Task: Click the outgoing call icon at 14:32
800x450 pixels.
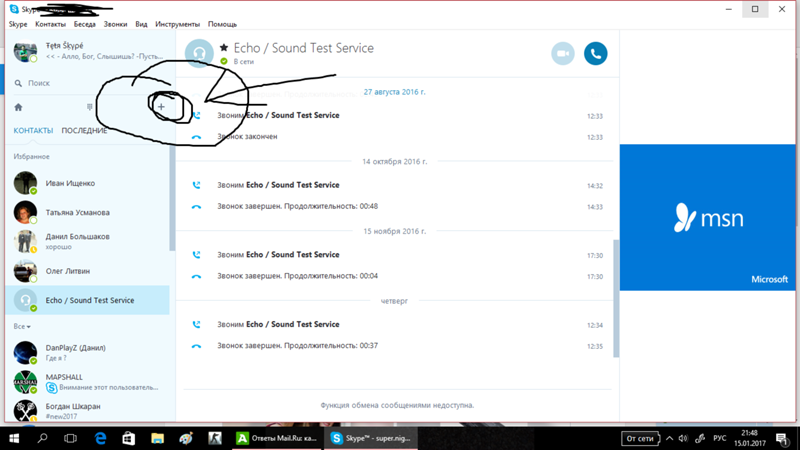Action: (x=196, y=185)
